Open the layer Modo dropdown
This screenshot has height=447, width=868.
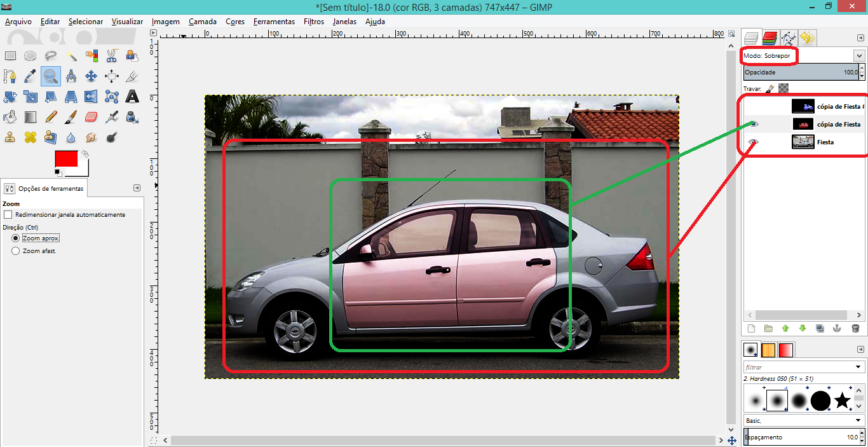(x=859, y=56)
